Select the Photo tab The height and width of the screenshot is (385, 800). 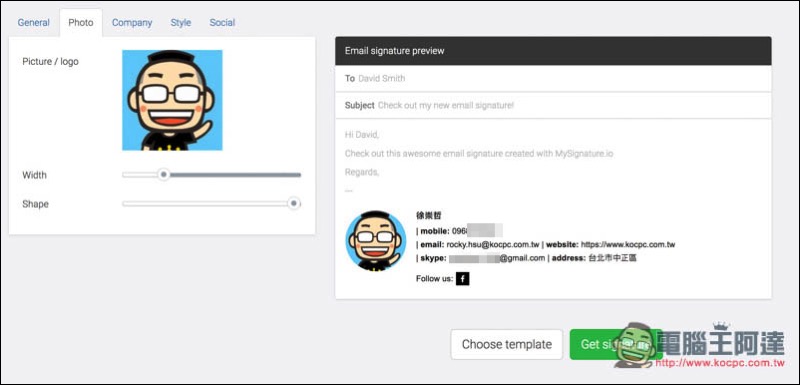[81, 23]
